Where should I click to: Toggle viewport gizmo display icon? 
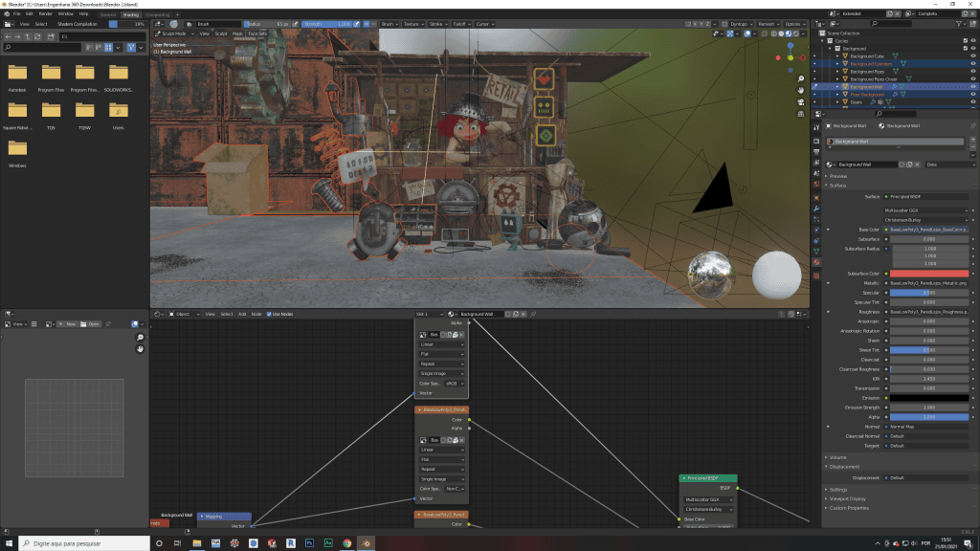coord(730,33)
